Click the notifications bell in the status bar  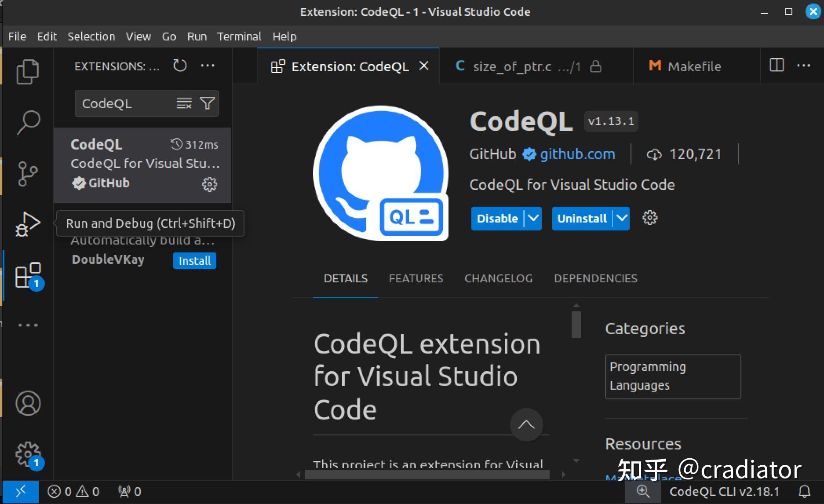pos(806,492)
